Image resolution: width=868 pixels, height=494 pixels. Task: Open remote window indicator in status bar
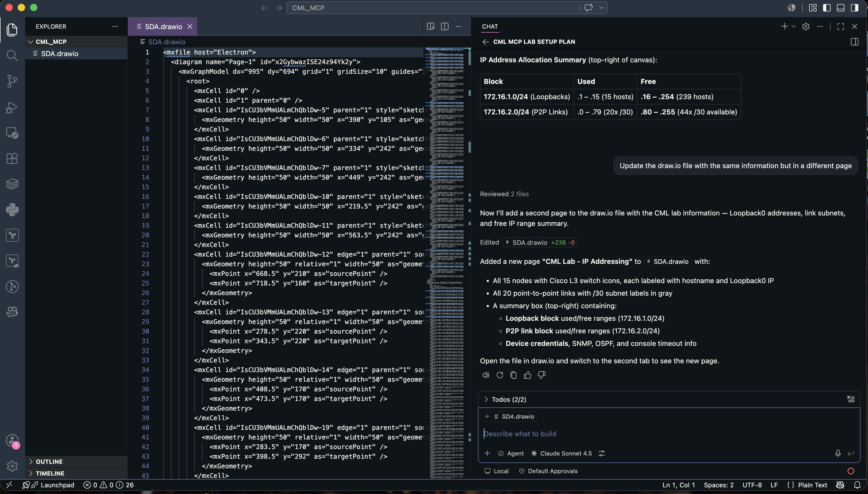(9, 485)
